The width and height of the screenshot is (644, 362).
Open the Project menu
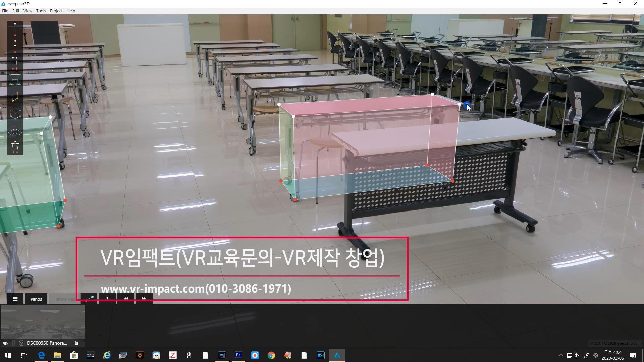click(x=56, y=11)
